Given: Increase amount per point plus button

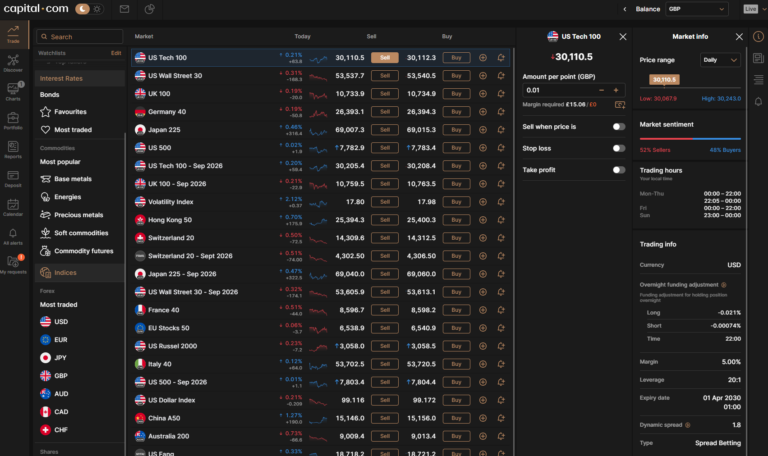Looking at the screenshot, I should click(x=616, y=90).
